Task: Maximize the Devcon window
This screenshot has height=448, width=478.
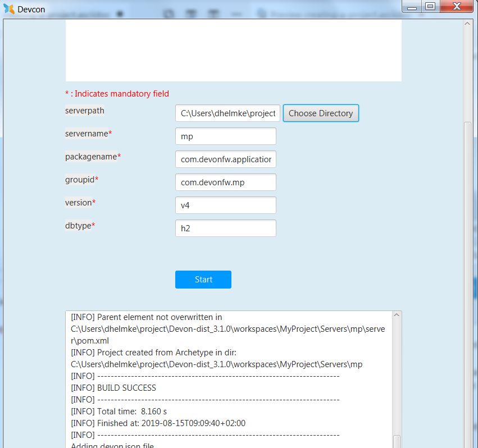Action: [x=430, y=7]
